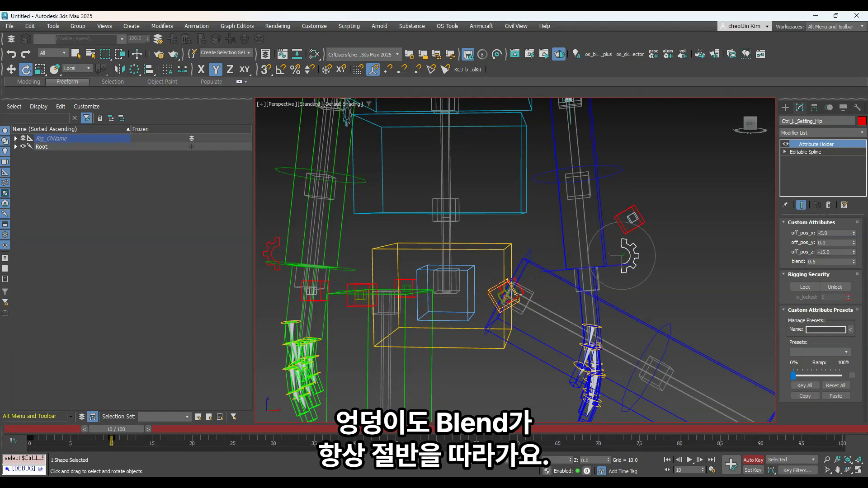Click the Redo arrow icon
Image resolution: width=868 pixels, height=488 pixels.
point(26,54)
